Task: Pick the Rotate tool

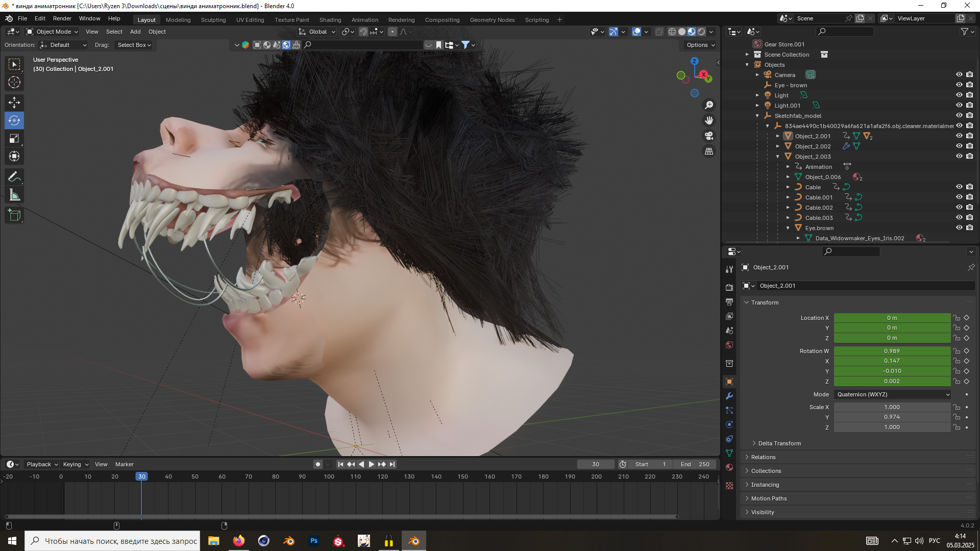Action: click(x=14, y=120)
